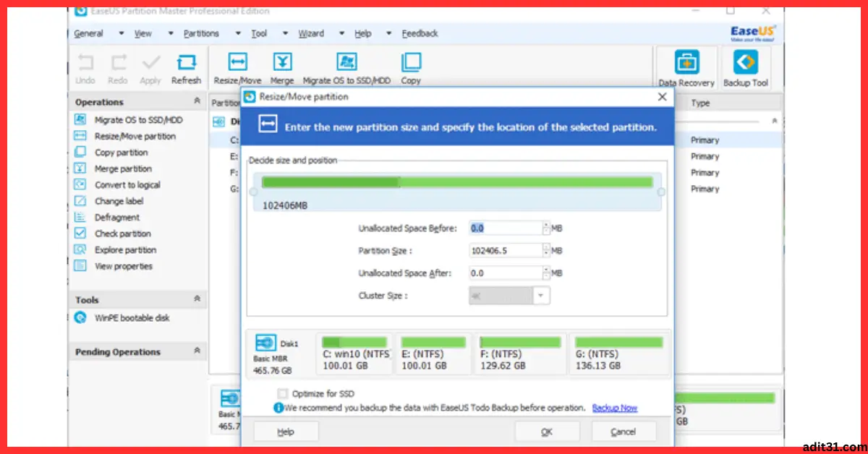Click the Partition Size spinner arrows

tap(546, 251)
